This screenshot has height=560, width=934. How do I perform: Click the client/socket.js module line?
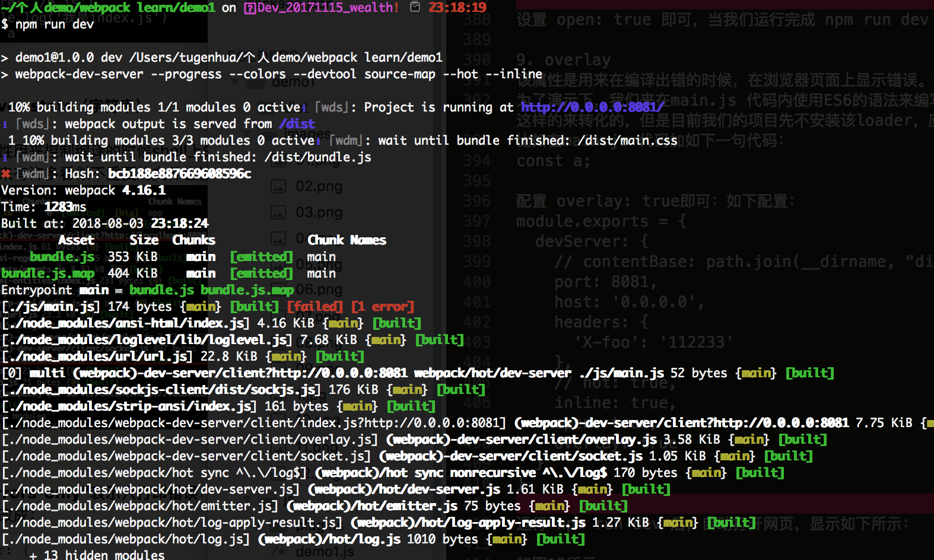[x=407, y=456]
